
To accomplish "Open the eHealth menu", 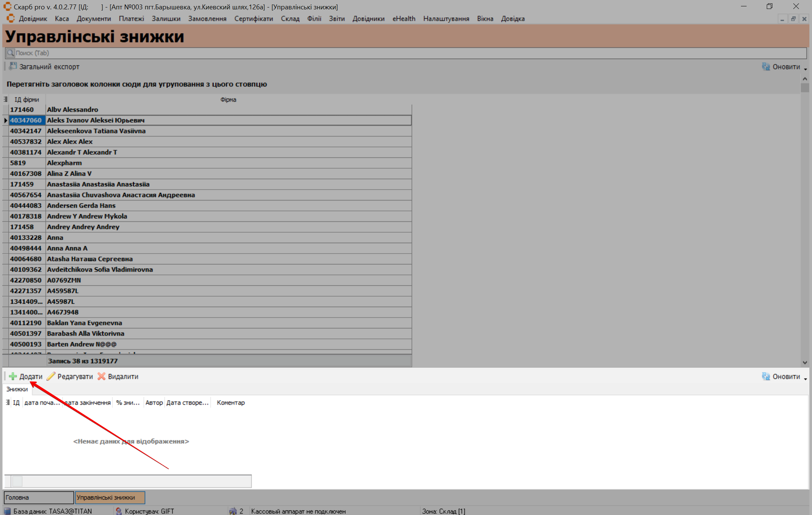I will [403, 19].
